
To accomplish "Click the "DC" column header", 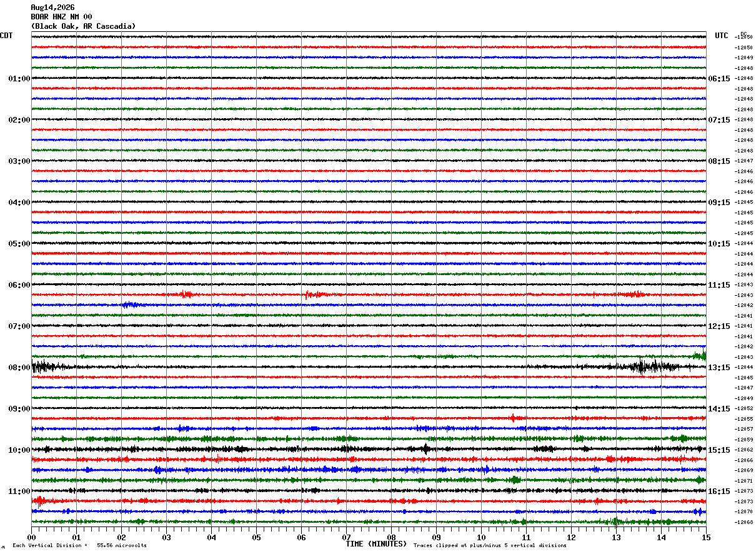I will coord(744,34).
